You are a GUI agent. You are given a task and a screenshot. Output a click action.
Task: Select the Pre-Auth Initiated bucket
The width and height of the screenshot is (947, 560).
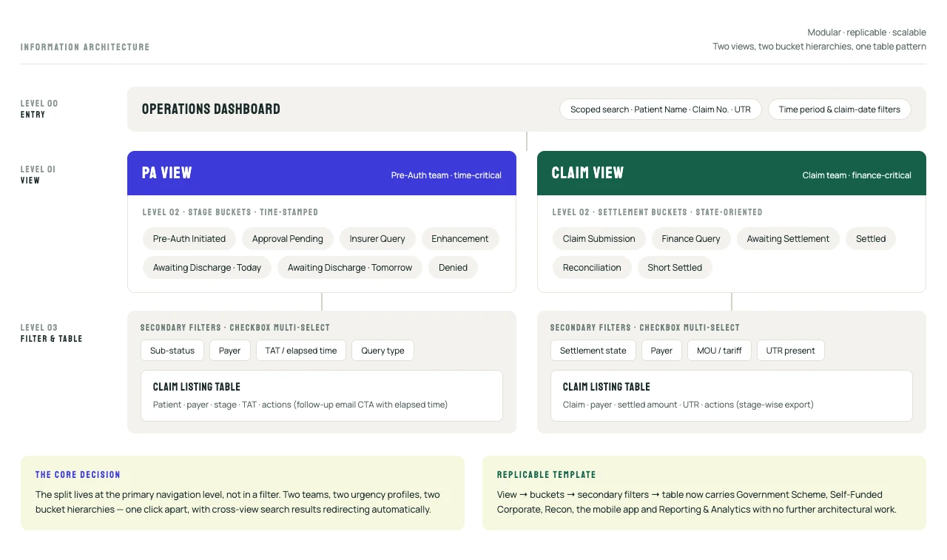(189, 239)
